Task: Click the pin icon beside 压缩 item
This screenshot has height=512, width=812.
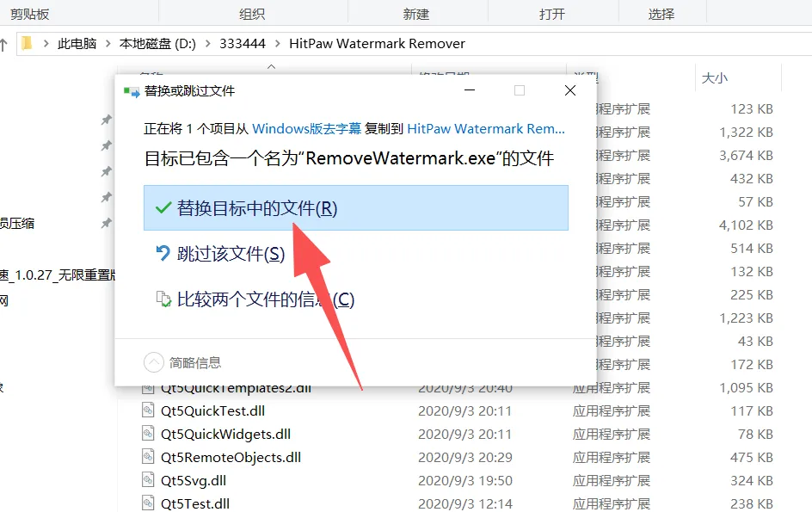Action: pyautogui.click(x=106, y=224)
